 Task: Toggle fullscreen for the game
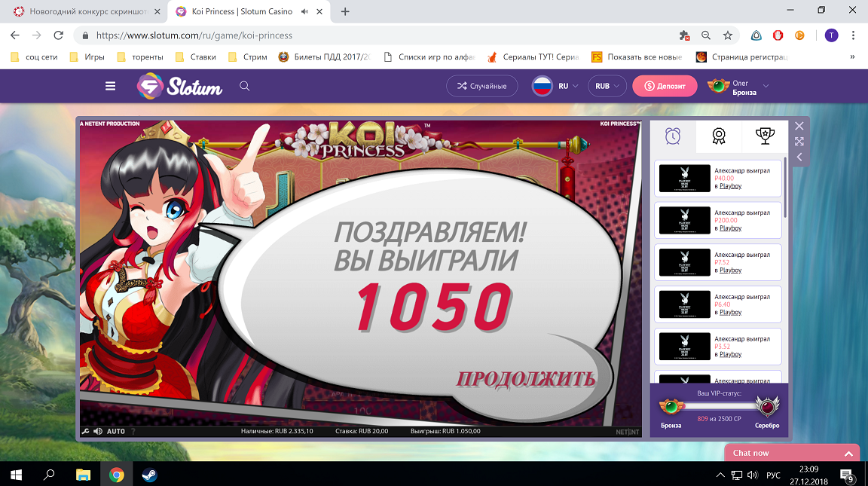799,142
